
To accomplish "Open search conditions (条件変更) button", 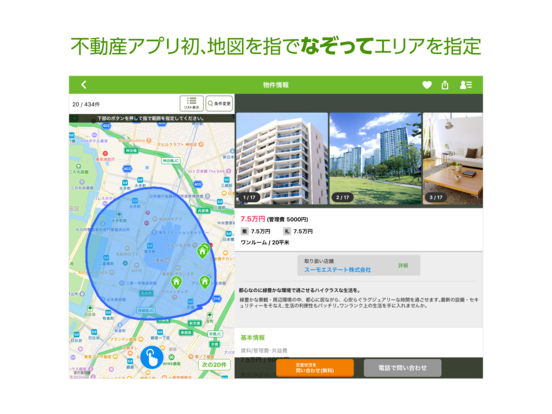I will coord(219,104).
